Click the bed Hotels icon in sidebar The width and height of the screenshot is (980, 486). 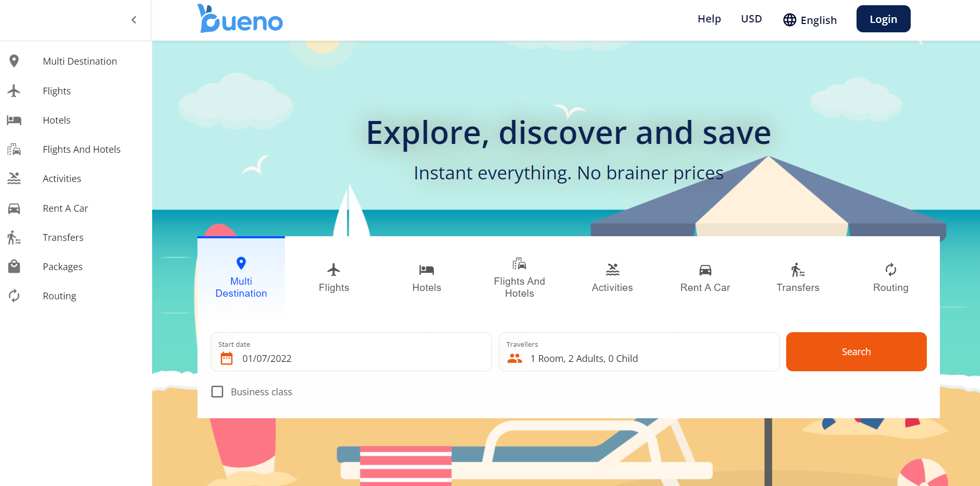(14, 120)
